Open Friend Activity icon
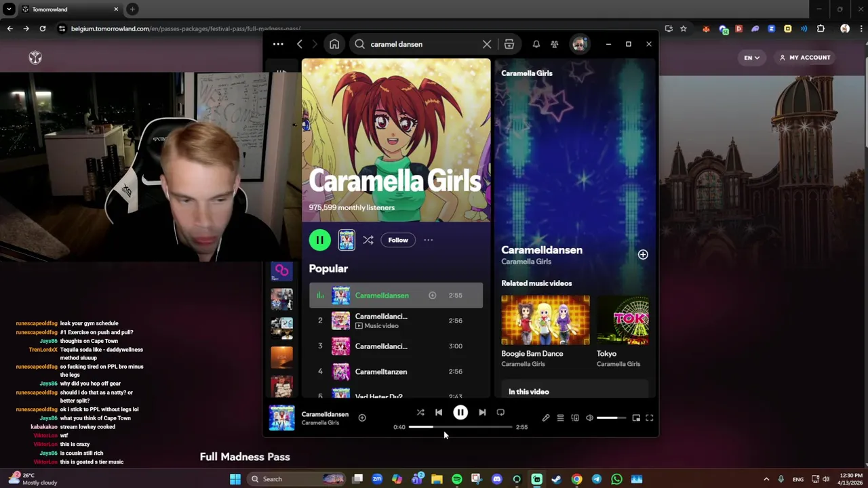Image resolution: width=868 pixels, height=488 pixels. [555, 44]
